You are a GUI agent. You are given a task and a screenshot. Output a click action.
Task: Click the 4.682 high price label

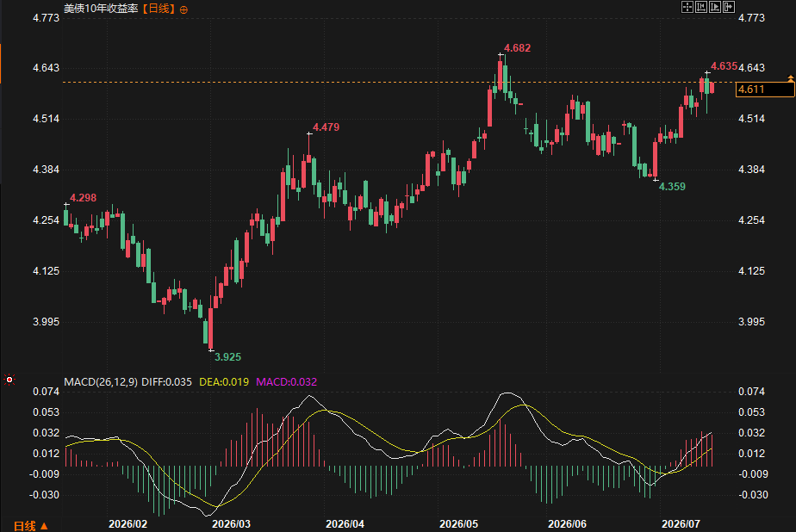coord(517,48)
